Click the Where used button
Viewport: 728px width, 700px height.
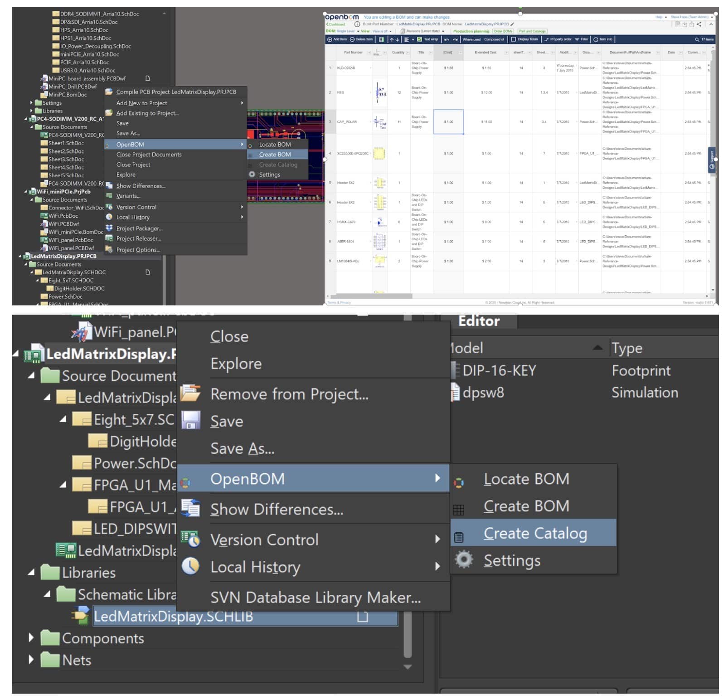(472, 39)
